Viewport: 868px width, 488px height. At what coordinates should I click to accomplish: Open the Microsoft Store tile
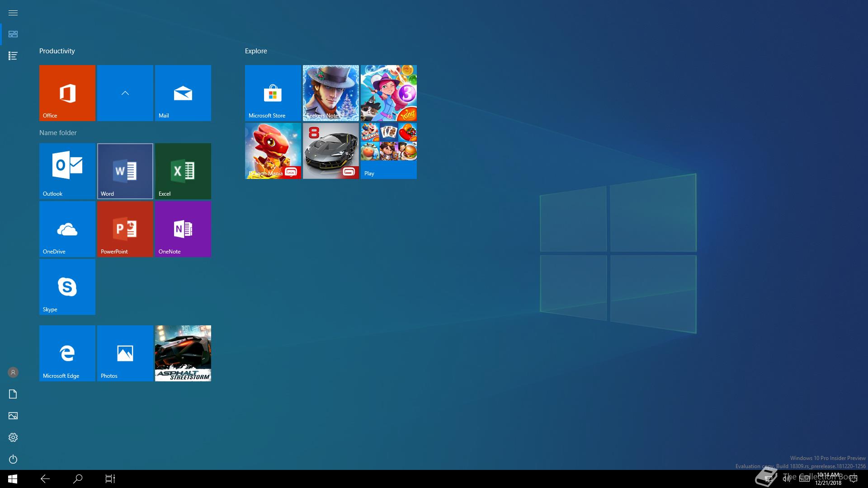click(x=273, y=93)
